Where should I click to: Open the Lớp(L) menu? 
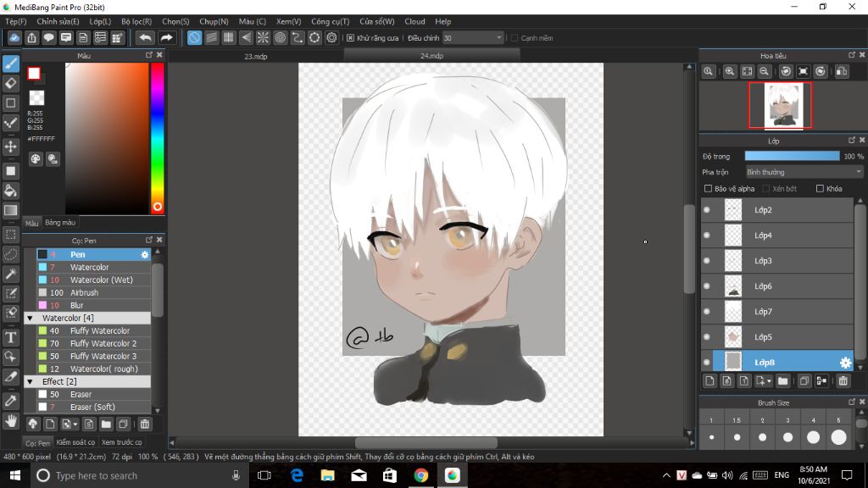(100, 21)
